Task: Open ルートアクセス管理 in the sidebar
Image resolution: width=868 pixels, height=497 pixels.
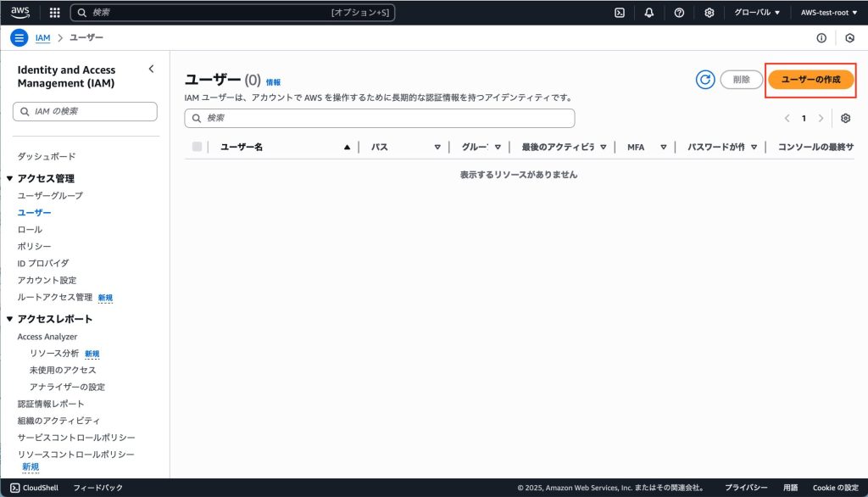Action: (x=55, y=297)
